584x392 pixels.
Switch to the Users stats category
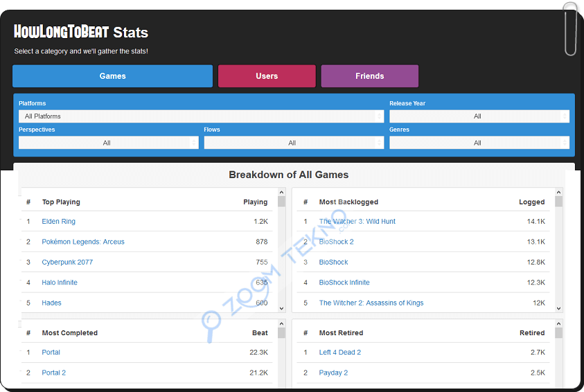coord(267,76)
